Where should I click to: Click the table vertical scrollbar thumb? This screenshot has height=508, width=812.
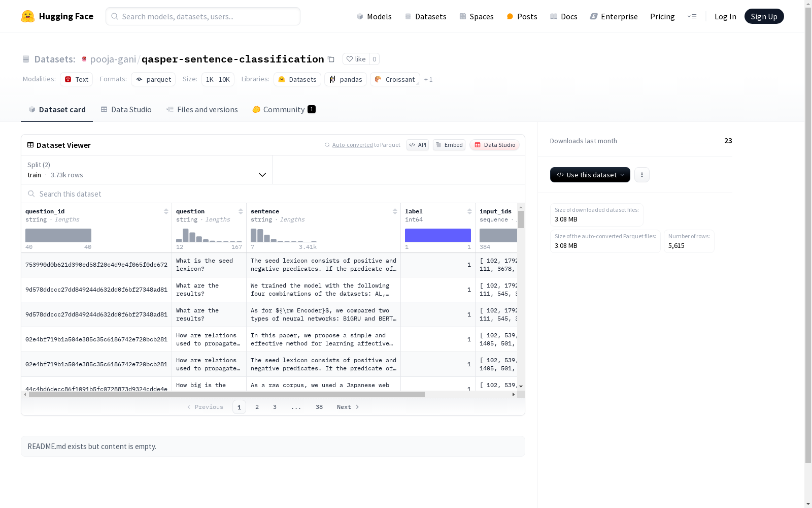click(x=521, y=219)
